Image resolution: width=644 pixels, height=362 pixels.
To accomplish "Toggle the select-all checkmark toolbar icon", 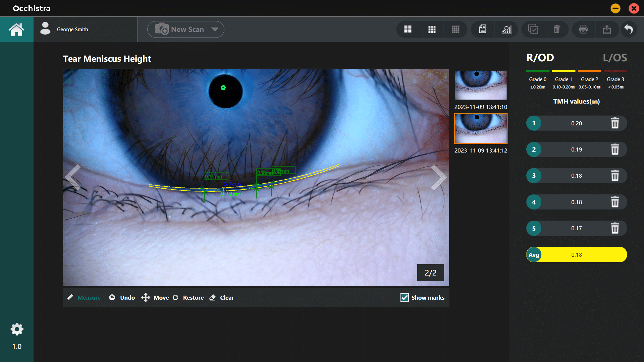I will (x=533, y=29).
